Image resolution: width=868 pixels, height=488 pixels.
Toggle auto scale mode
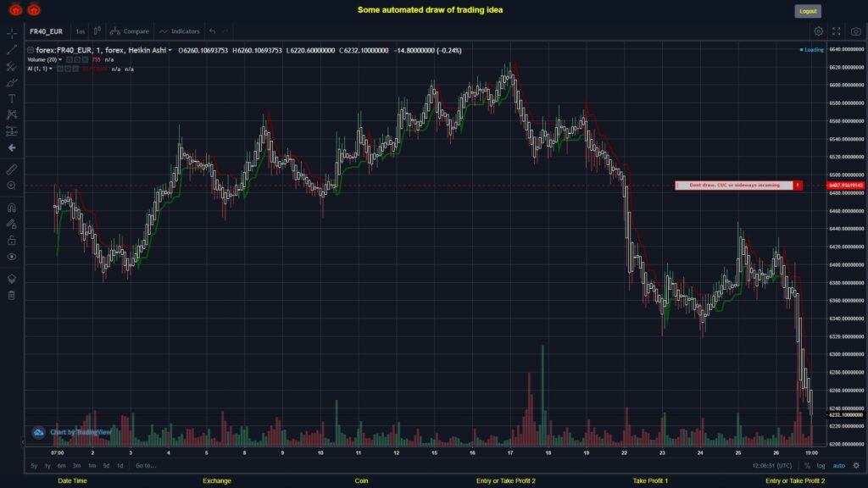(839, 465)
